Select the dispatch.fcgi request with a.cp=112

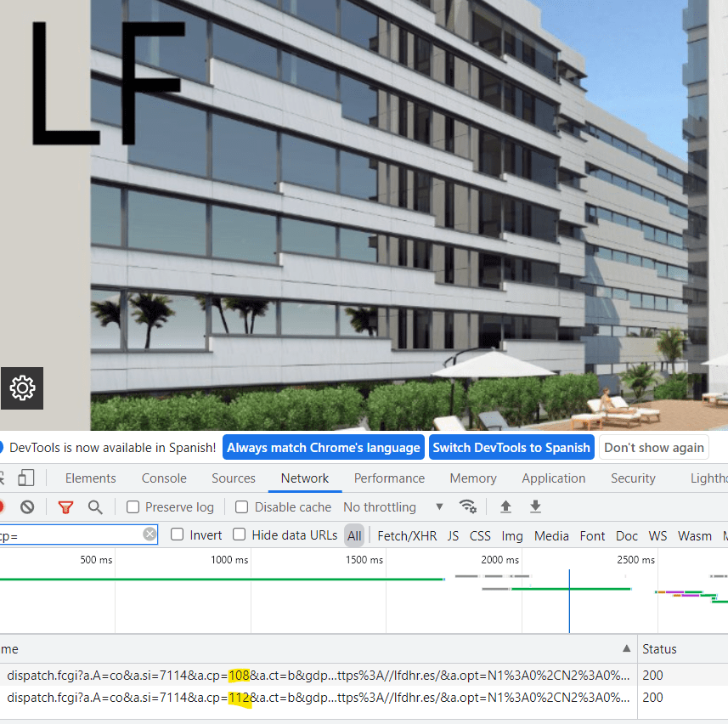coord(318,697)
